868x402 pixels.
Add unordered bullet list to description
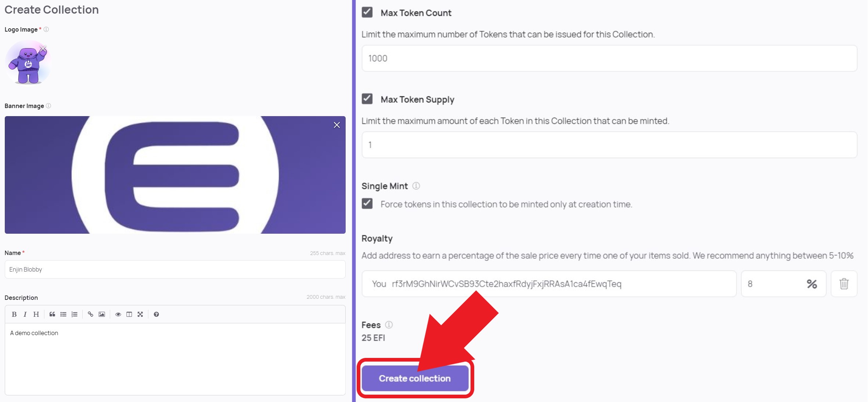(63, 314)
